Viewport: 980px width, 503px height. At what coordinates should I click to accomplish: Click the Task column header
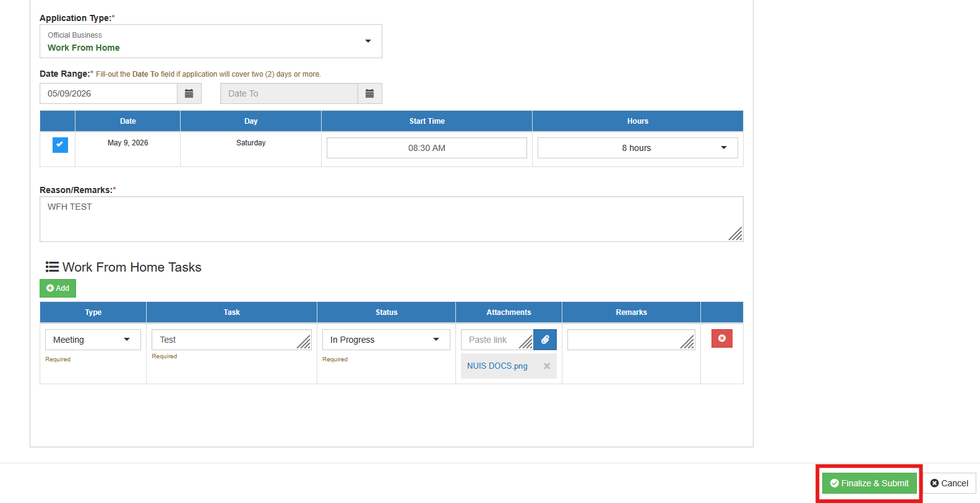coord(232,312)
